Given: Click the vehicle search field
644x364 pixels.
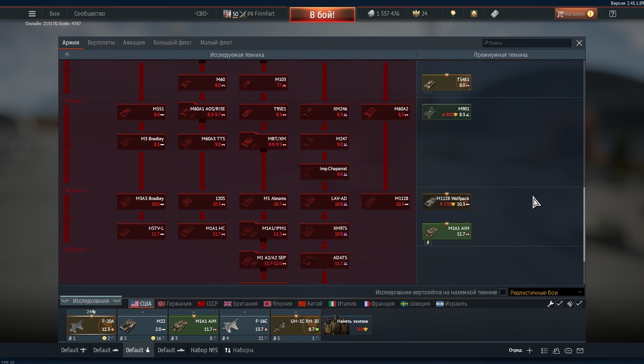Looking at the screenshot, I should coord(527,43).
